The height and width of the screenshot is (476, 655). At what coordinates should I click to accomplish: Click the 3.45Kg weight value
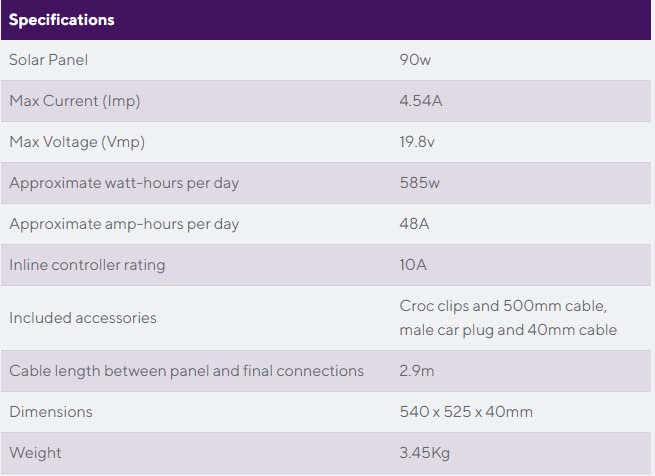(425, 453)
